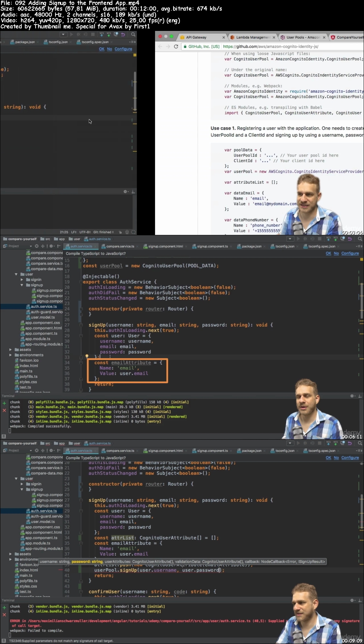Viewport: 364px width, 644px height.
Task: Open project panel gear settings in the 00:06:11 frame
Action: pos(52,246)
